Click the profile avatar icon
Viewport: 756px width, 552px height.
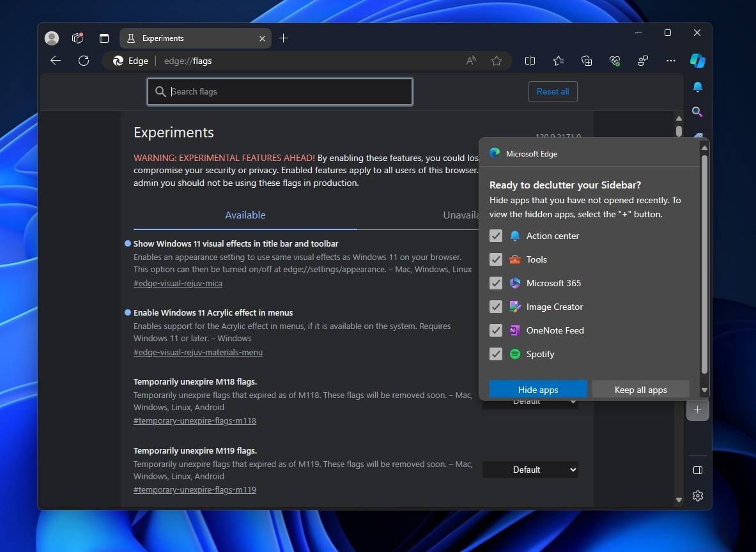(x=51, y=38)
